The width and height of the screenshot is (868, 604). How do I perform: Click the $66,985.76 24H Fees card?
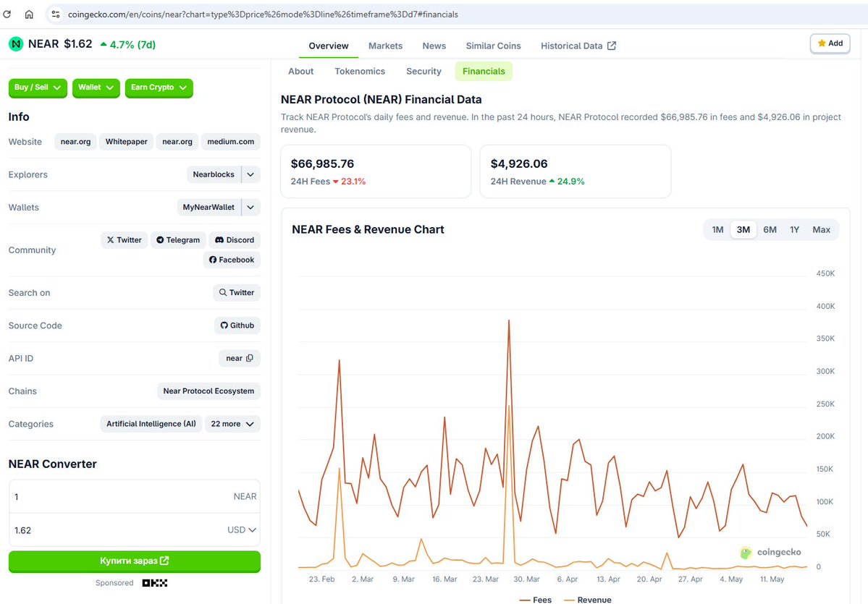pyautogui.click(x=376, y=171)
